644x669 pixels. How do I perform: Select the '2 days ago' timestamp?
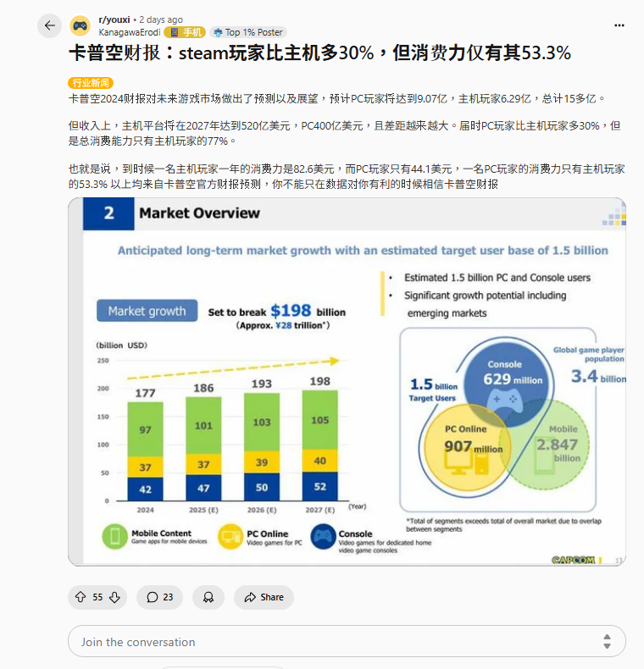coord(161,19)
